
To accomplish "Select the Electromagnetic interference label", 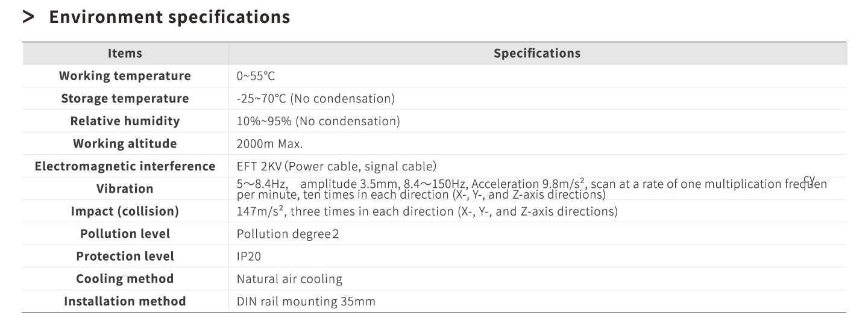I will [x=125, y=166].
